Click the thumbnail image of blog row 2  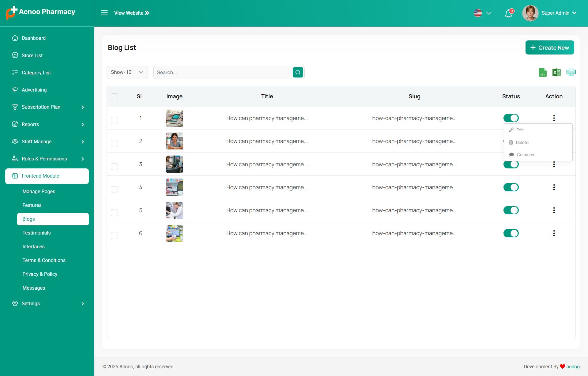175,141
